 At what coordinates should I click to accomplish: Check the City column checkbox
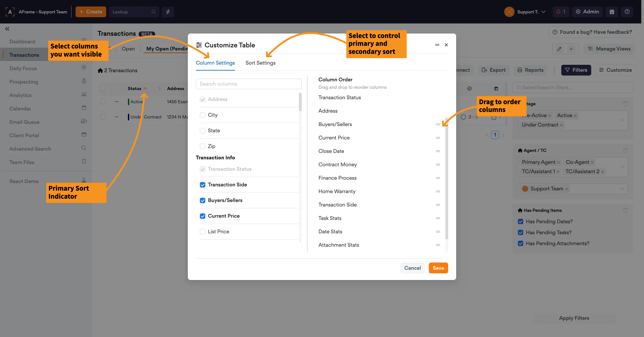click(x=202, y=115)
